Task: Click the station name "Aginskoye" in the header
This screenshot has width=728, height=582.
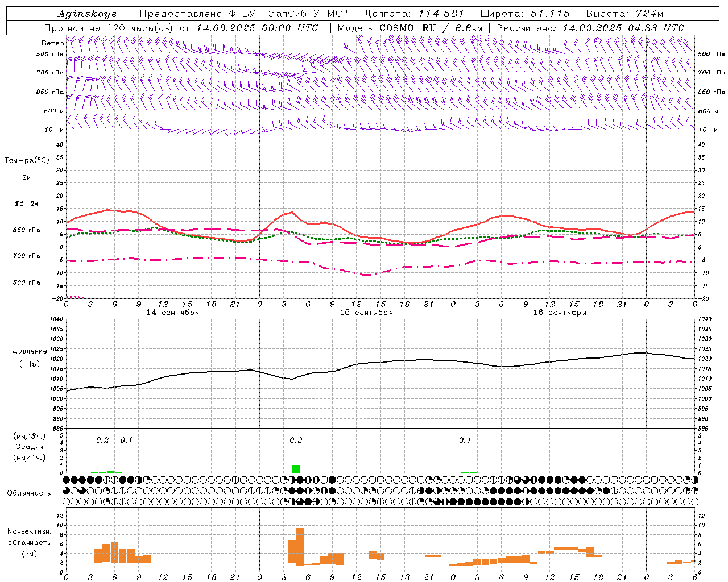Action: (x=88, y=14)
